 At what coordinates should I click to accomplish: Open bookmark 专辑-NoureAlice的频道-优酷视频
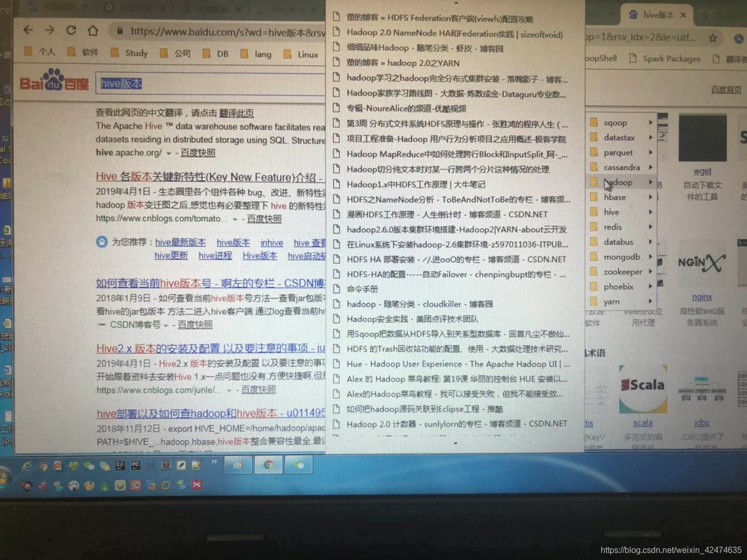(399, 108)
